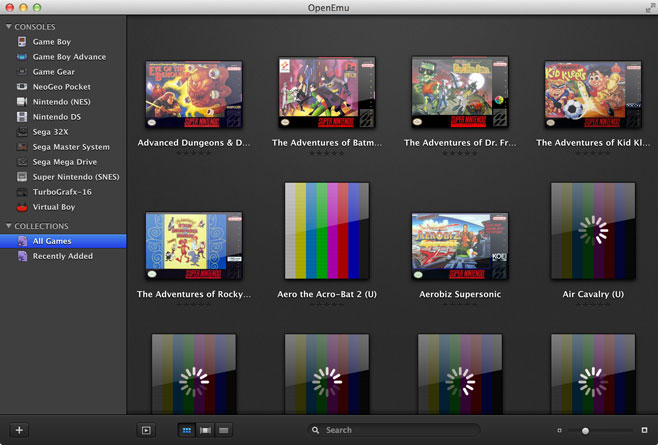This screenshot has width=658, height=445.
Task: Click in the Search field
Action: (394, 430)
